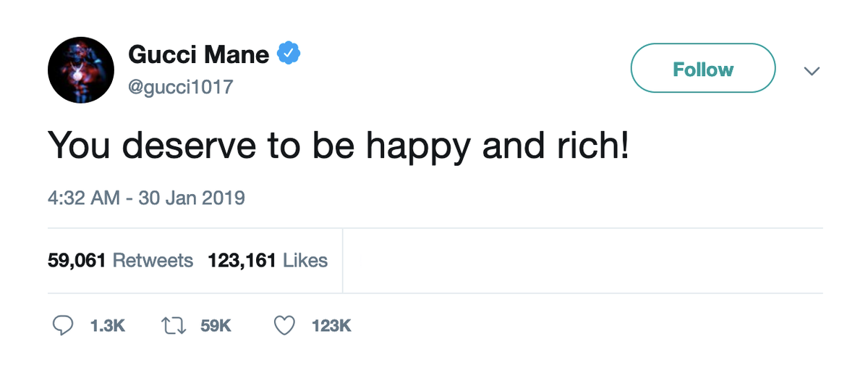This screenshot has width=868, height=373.
Task: Click the reply speech bubble icon
Action: [x=65, y=327]
